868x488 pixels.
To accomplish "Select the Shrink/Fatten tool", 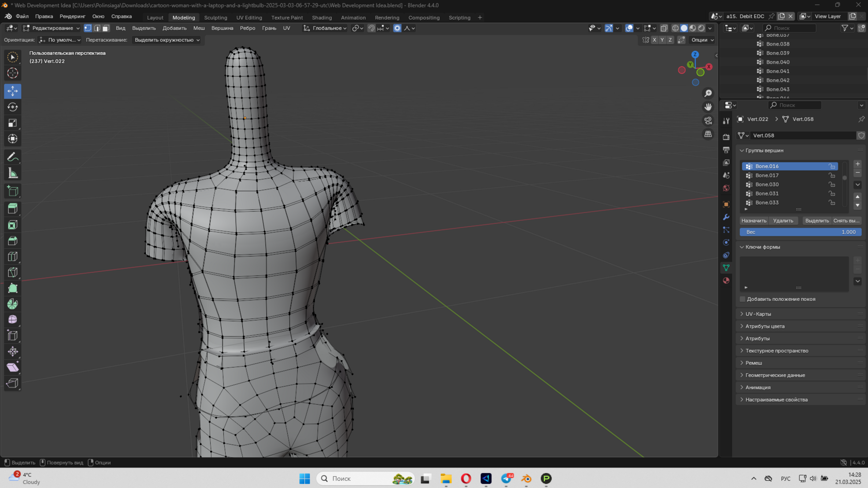I will click(12, 352).
